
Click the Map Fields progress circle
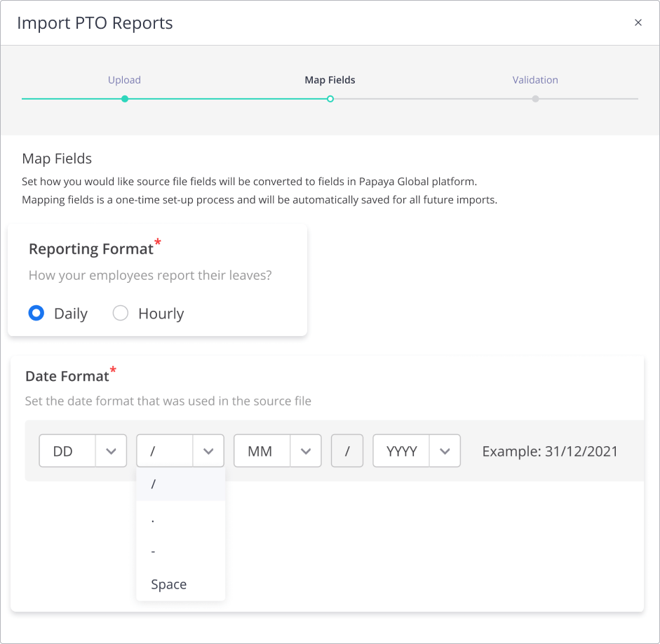(x=330, y=99)
